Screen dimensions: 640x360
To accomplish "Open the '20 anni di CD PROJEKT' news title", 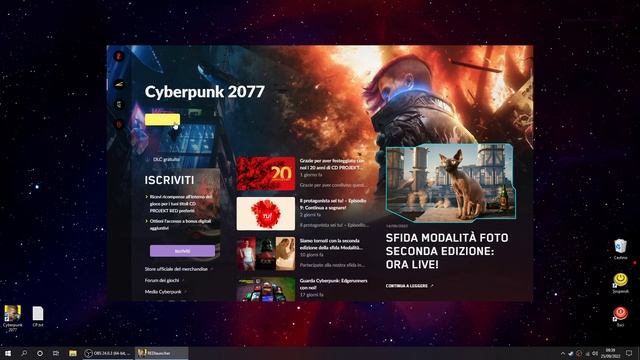I will (x=331, y=164).
